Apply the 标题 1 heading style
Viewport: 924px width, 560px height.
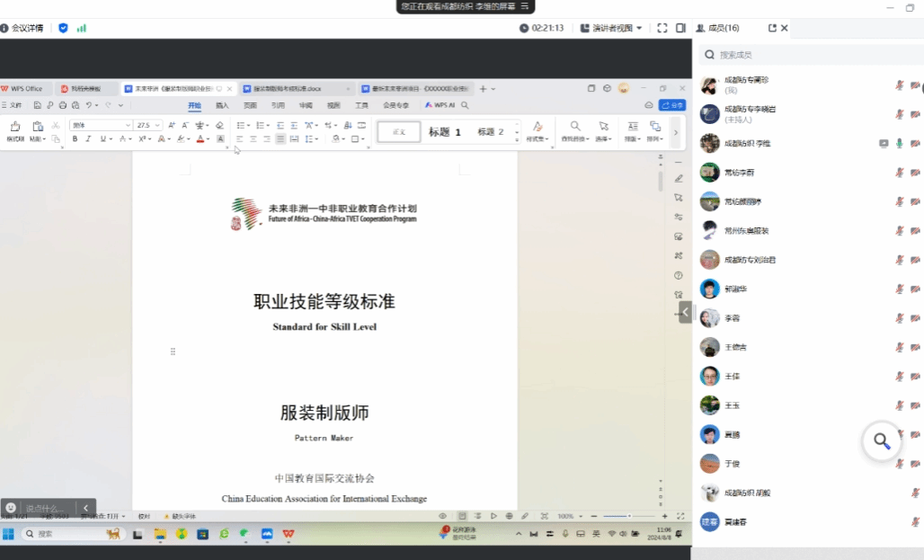click(x=444, y=132)
